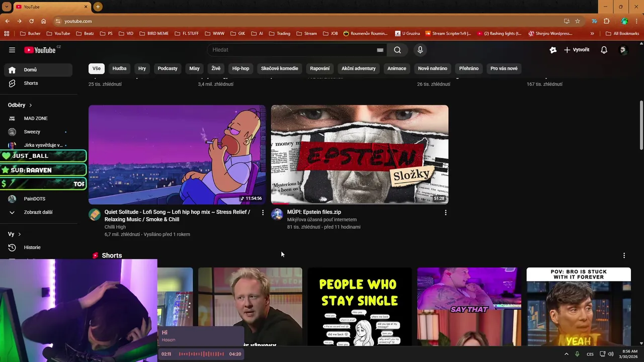
Task: Click the search magnifier button
Action: [x=397, y=50]
